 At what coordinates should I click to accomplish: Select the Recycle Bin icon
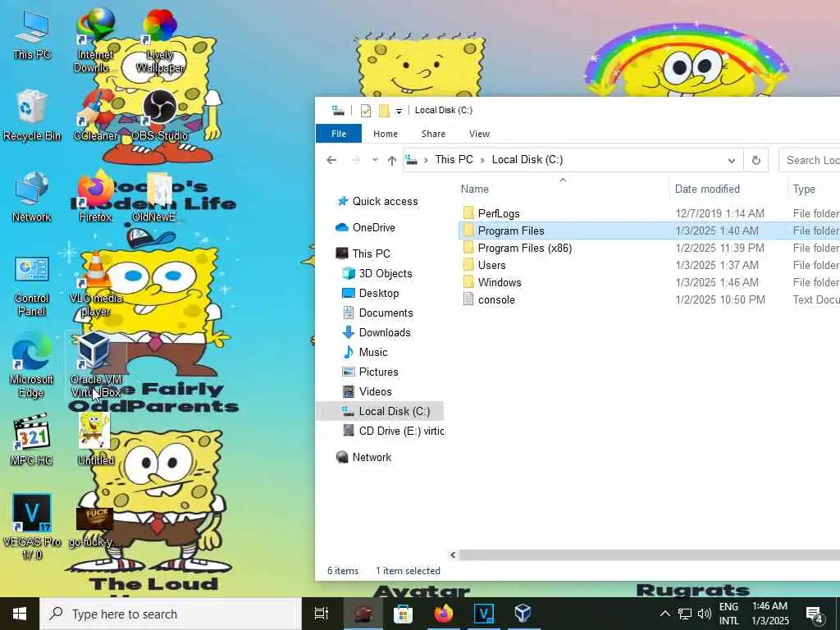(x=32, y=116)
